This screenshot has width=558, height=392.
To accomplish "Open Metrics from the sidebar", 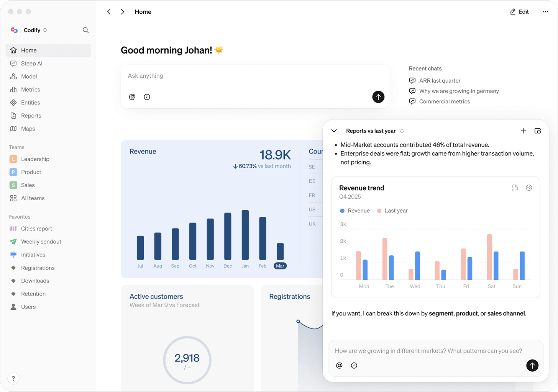I will coord(30,90).
